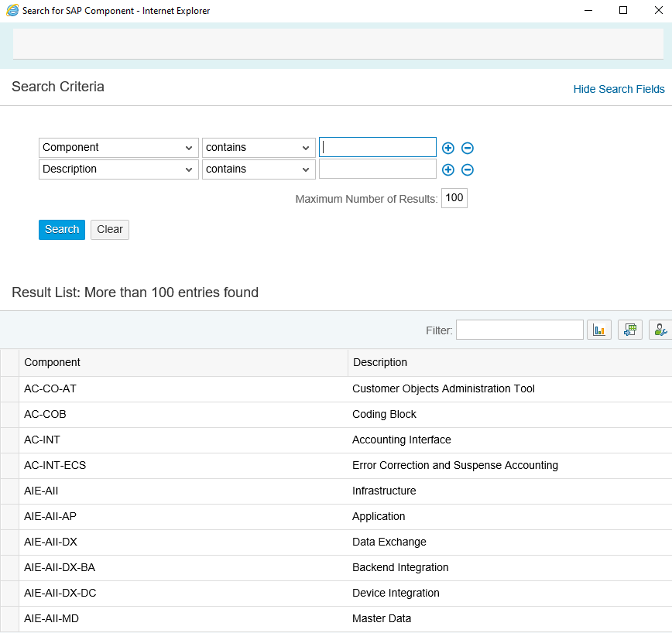Sort by the Description column header

(x=510, y=363)
